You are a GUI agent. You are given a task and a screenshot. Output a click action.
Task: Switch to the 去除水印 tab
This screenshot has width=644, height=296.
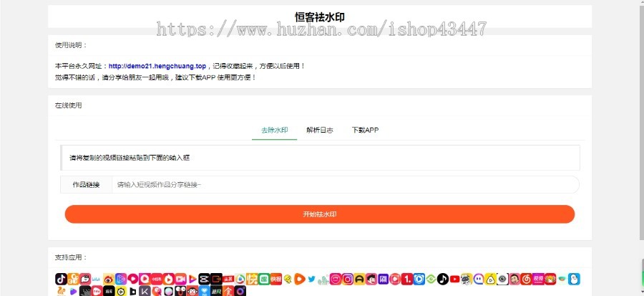click(274, 130)
